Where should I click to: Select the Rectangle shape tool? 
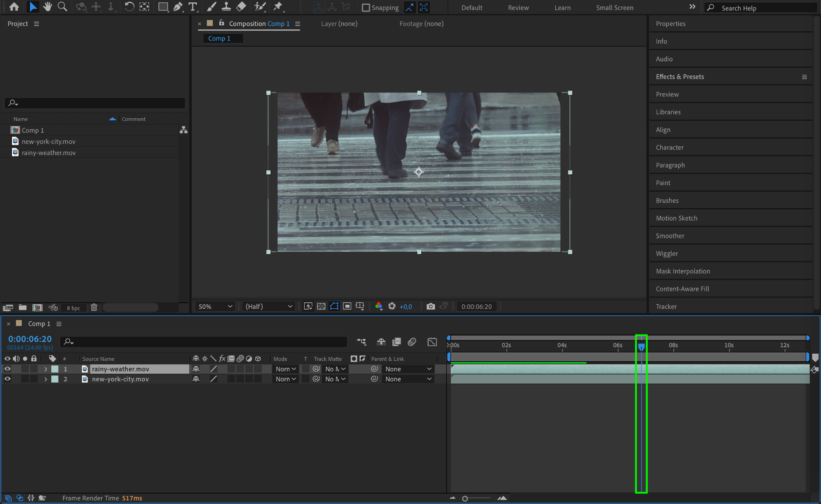[163, 7]
